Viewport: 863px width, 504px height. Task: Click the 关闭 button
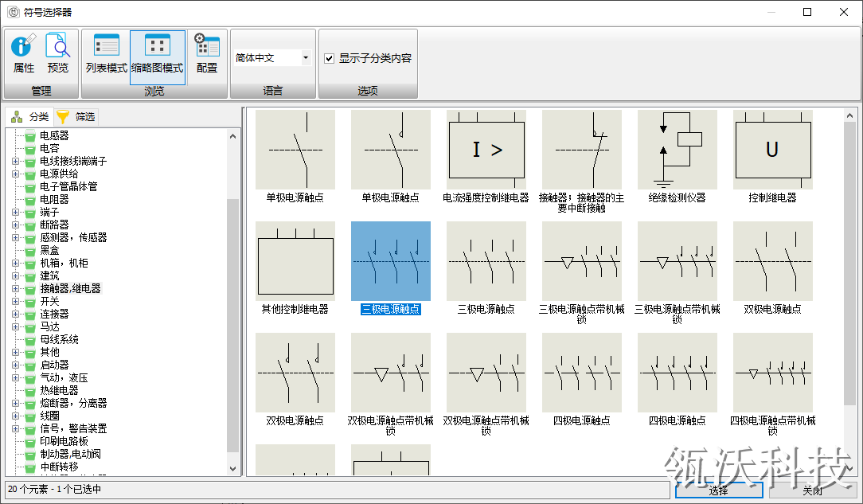(813, 490)
